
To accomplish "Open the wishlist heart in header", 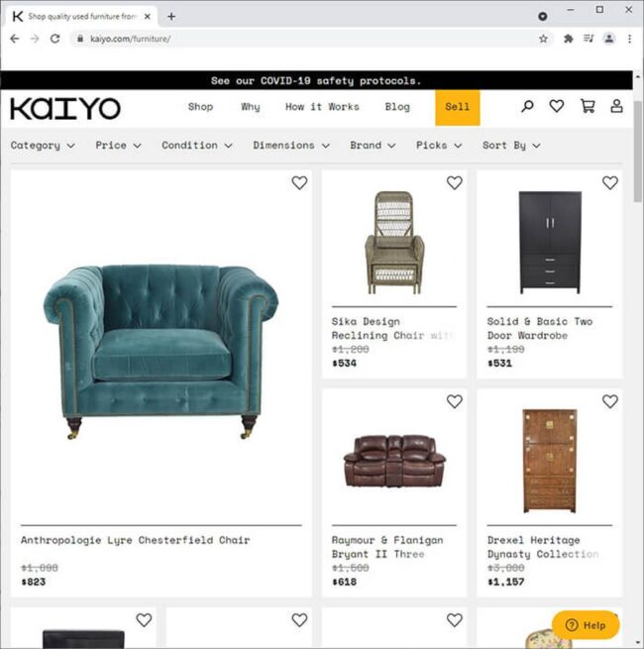I will coord(556,106).
